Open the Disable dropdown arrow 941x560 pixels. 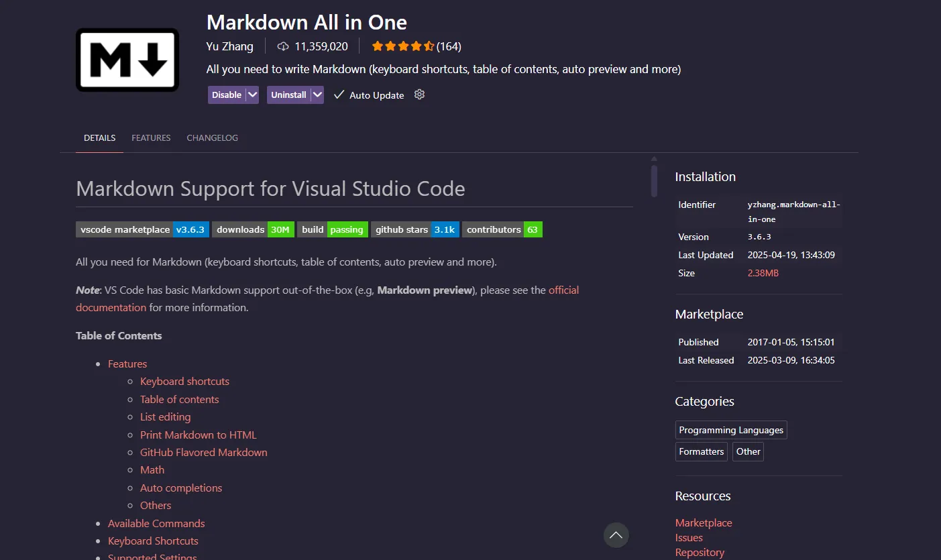(252, 95)
